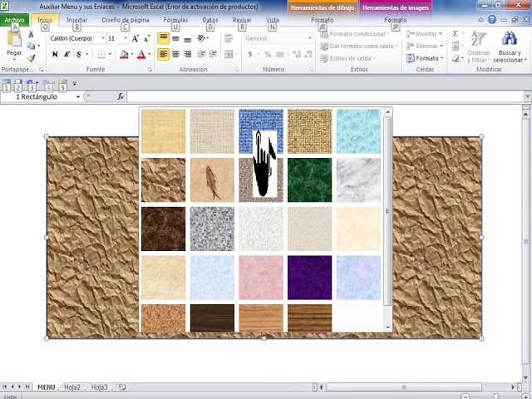Toggle italic K formatting
The height and width of the screenshot is (399, 532).
(66, 54)
